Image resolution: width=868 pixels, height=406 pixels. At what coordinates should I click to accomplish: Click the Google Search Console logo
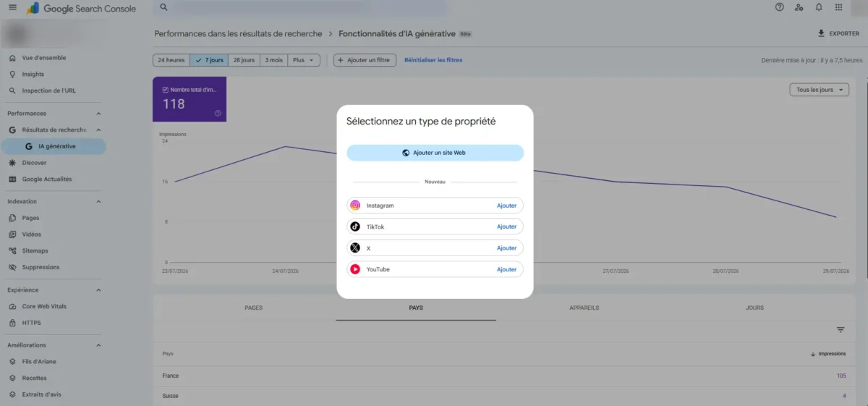pyautogui.click(x=81, y=9)
